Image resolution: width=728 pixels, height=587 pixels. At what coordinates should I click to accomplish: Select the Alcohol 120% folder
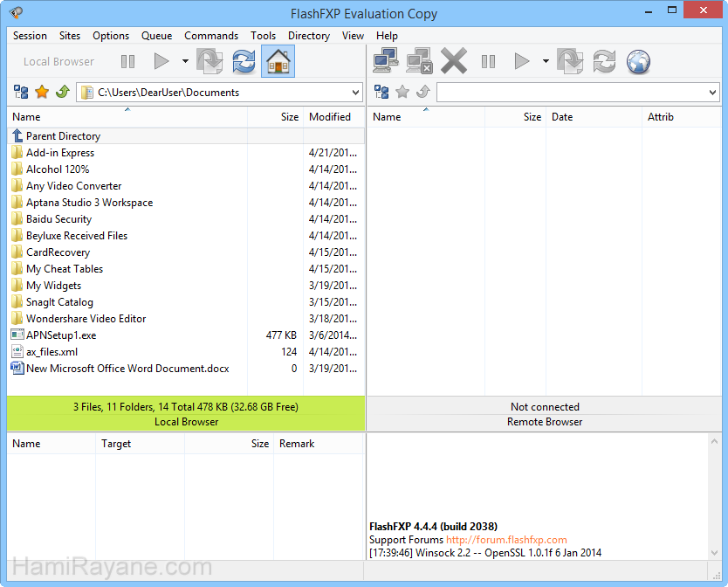(186, 169)
